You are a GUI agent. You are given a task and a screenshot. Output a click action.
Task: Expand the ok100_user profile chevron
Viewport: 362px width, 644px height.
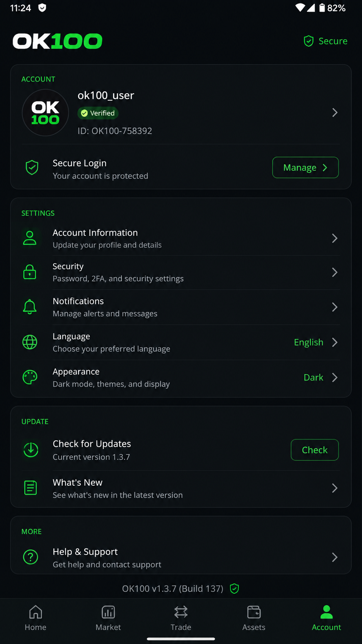tap(335, 112)
